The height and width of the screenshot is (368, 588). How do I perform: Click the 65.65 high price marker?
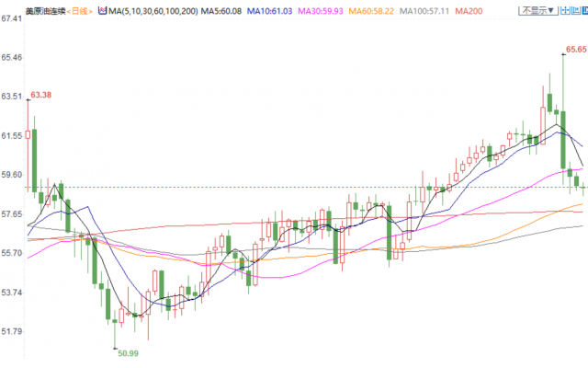(576, 49)
